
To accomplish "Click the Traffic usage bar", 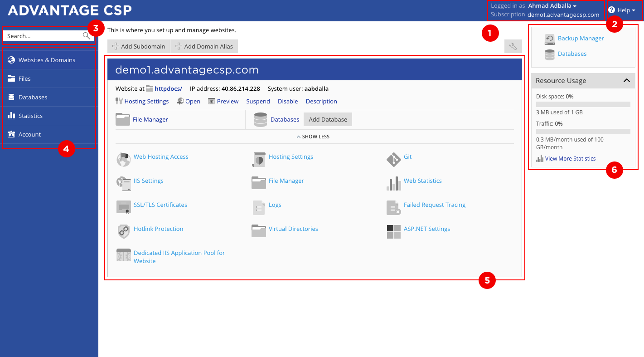I will [583, 132].
